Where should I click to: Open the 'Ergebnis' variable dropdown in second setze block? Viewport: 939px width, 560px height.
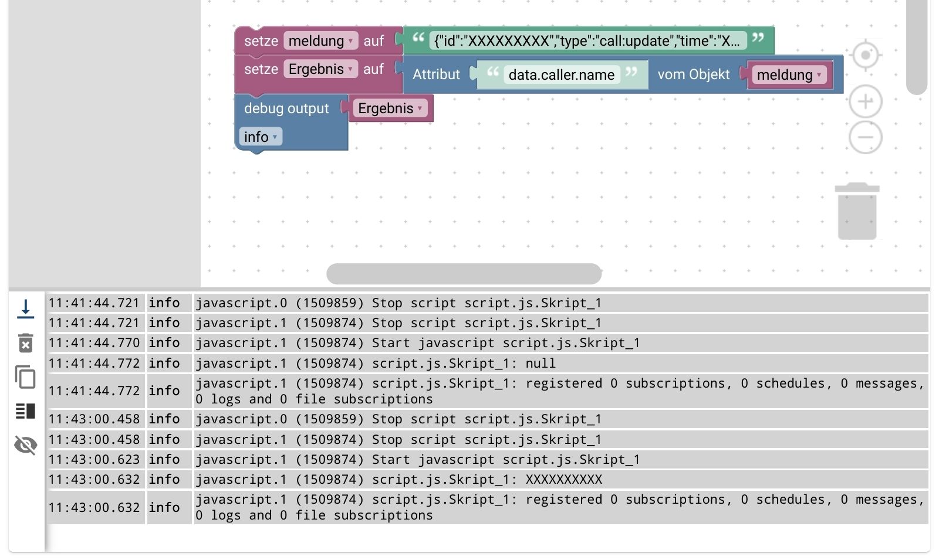click(320, 69)
